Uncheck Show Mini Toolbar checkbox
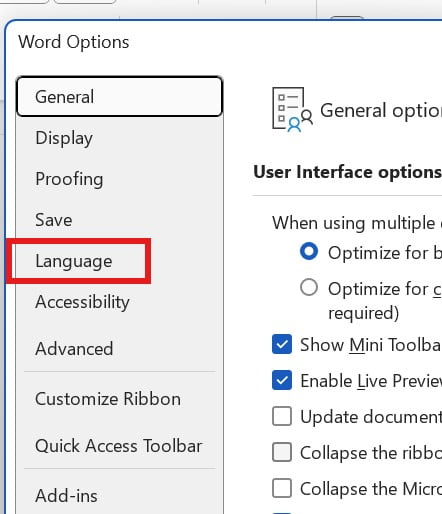Viewport: 442px width, 514px height. coord(282,344)
